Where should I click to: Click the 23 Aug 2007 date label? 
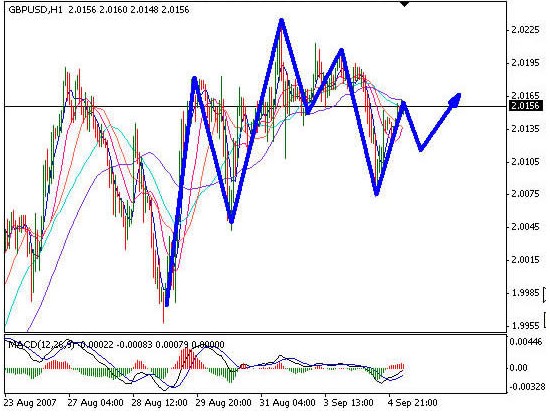(30, 403)
